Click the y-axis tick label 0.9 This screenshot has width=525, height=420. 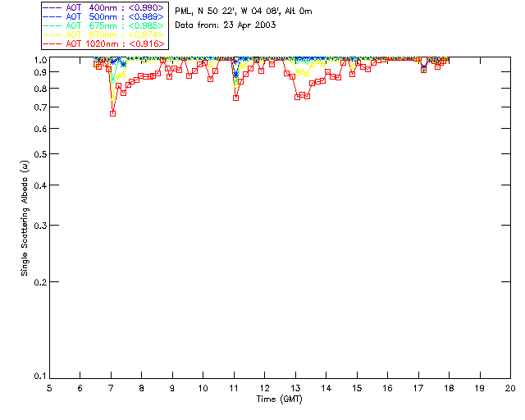coord(40,72)
